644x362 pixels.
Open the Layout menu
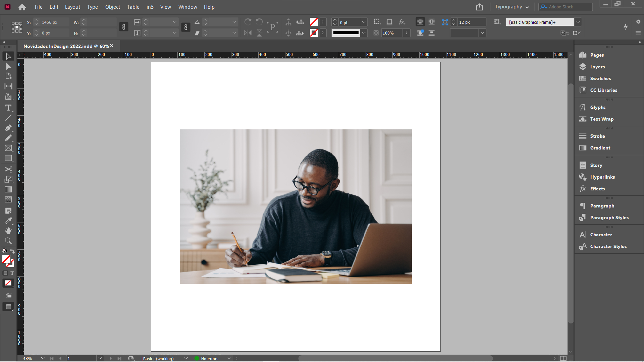tap(72, 7)
